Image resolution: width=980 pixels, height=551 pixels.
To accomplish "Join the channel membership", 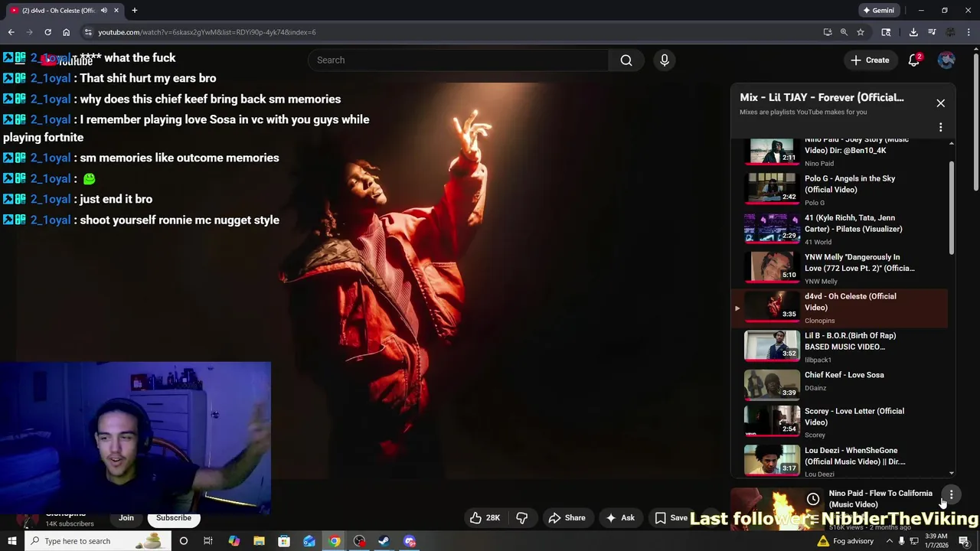I will (126, 518).
